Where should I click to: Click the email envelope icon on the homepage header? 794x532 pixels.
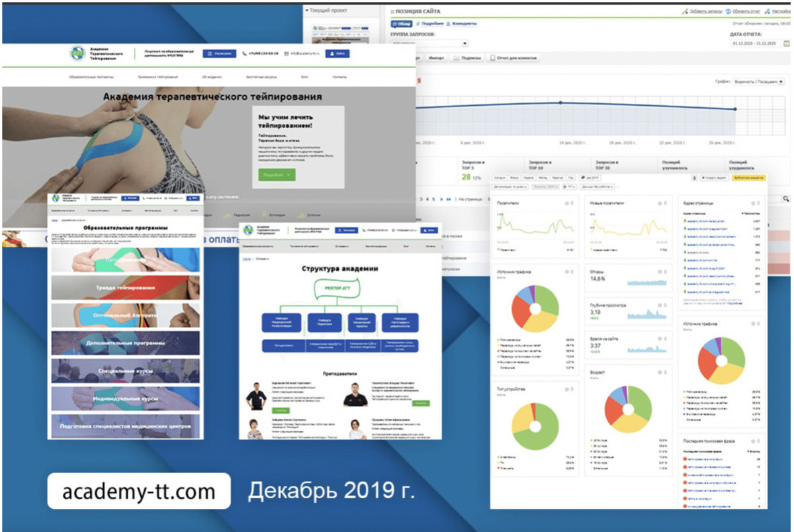[x=286, y=54]
